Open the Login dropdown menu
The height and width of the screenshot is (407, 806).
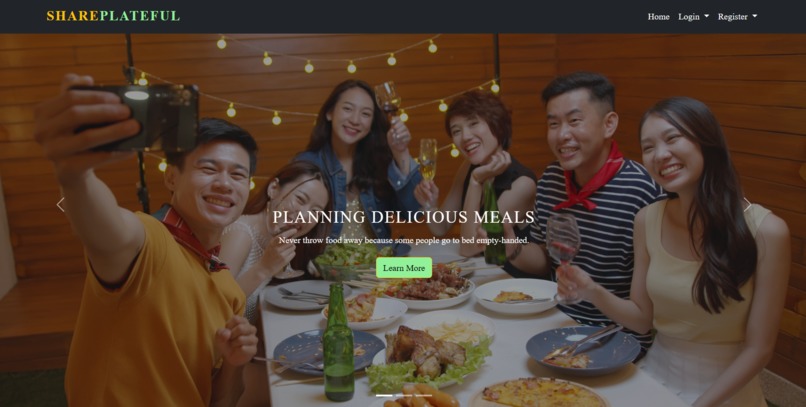point(693,16)
